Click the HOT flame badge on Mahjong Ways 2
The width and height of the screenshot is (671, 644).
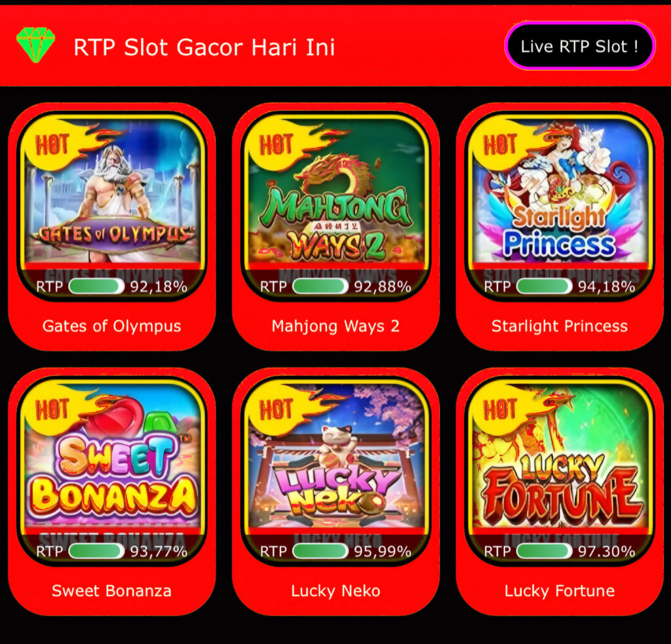point(288,145)
